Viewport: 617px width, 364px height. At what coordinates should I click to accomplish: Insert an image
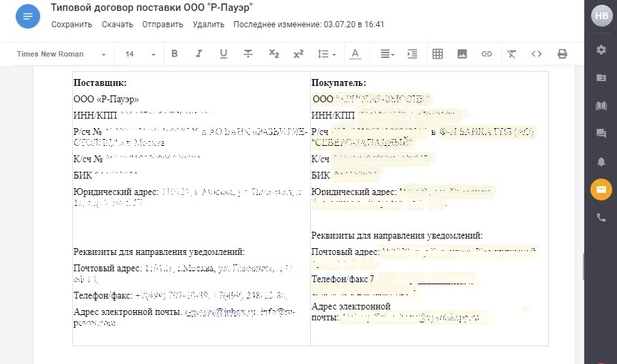(462, 54)
